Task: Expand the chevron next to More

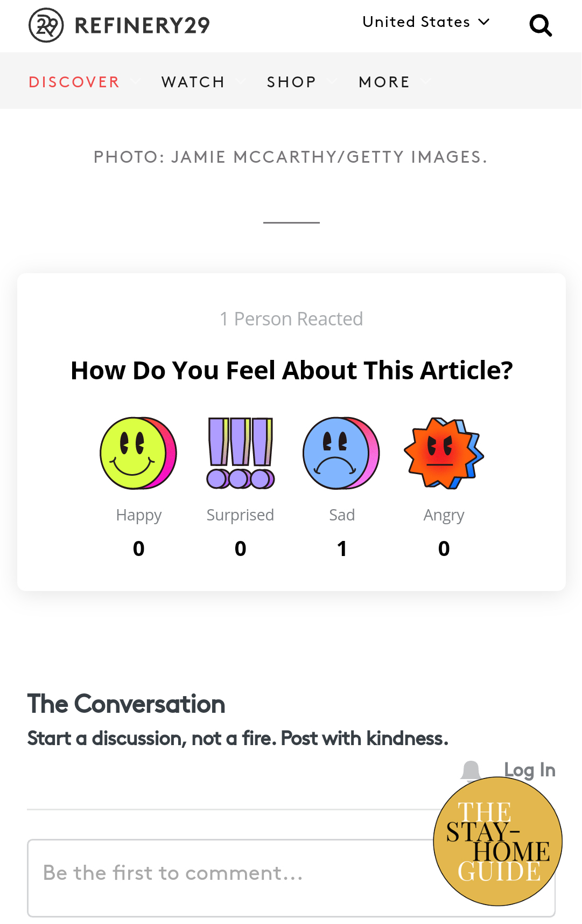Action: tap(426, 81)
